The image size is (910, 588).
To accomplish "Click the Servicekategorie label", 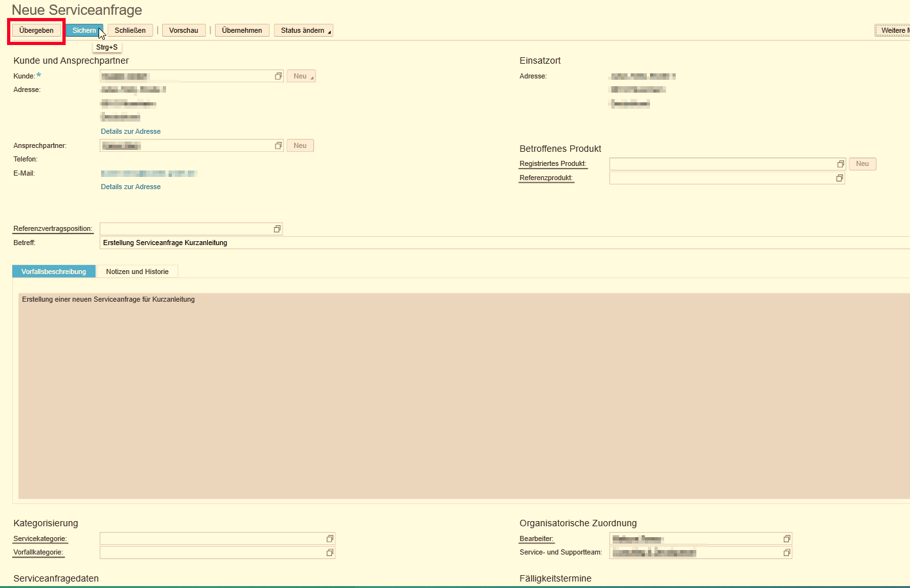I will point(40,539).
